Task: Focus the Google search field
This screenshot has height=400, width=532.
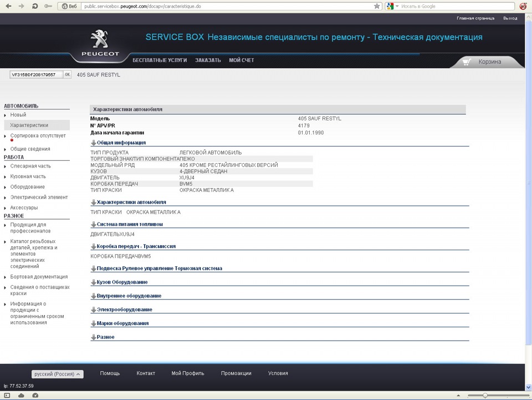Action: 457,6
